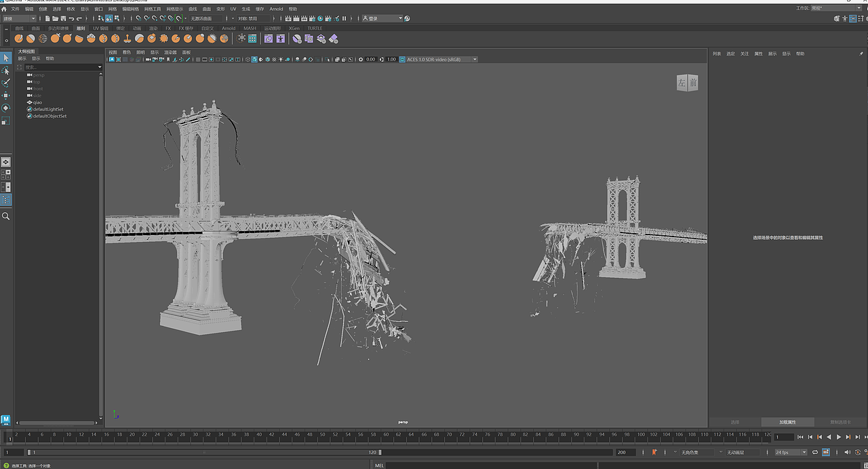Click the wireframe sphere sculpt brush icon
Image resolution: width=868 pixels, height=469 pixels.
[43, 39]
